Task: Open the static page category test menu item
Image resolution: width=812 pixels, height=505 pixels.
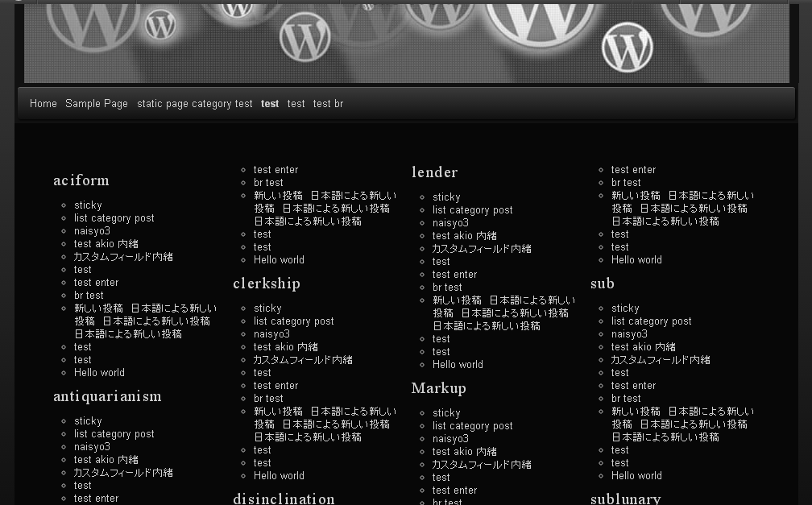Action: pos(195,104)
